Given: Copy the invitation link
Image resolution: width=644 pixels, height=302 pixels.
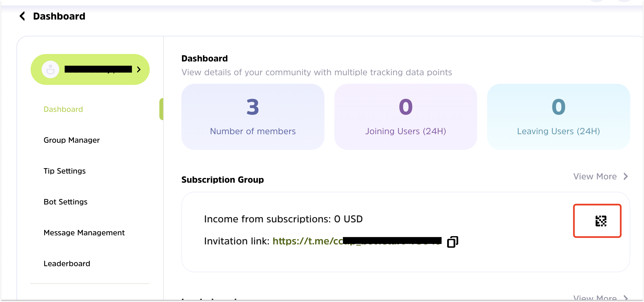Looking at the screenshot, I should click(452, 242).
